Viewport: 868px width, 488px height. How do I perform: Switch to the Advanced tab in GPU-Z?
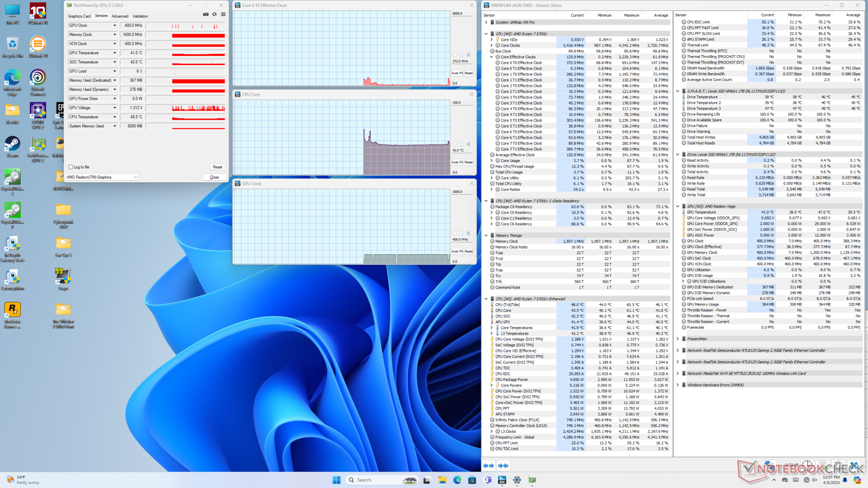tap(120, 16)
